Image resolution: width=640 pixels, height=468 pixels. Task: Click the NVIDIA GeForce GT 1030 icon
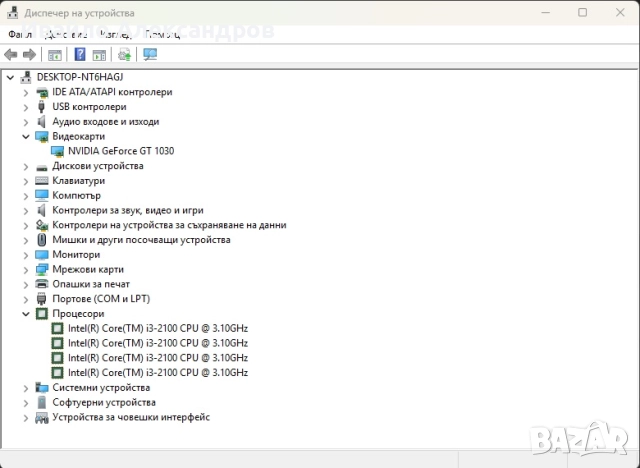(x=58, y=151)
